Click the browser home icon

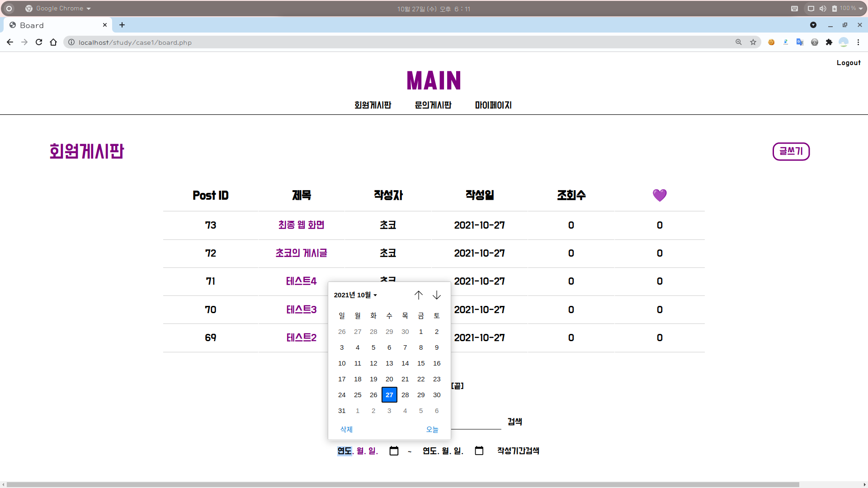point(53,42)
